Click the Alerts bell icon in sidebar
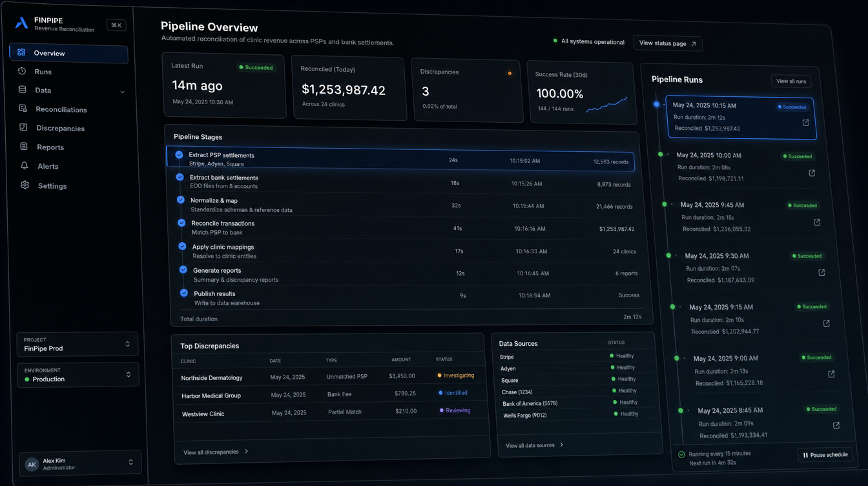 (24, 165)
